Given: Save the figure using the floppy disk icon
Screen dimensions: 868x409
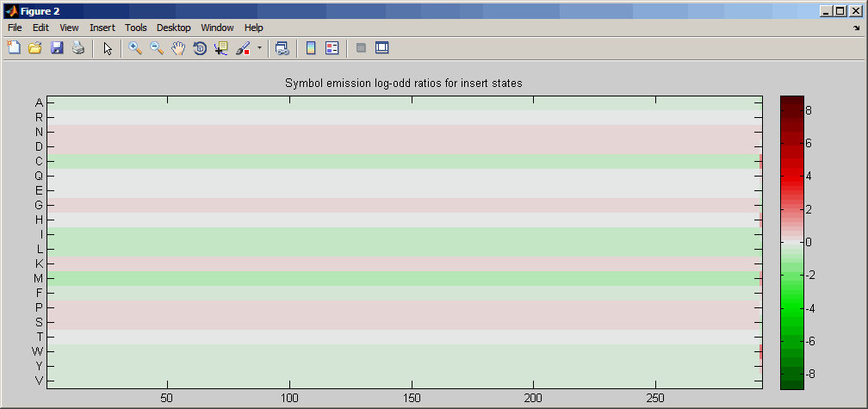Looking at the screenshot, I should pos(57,48).
